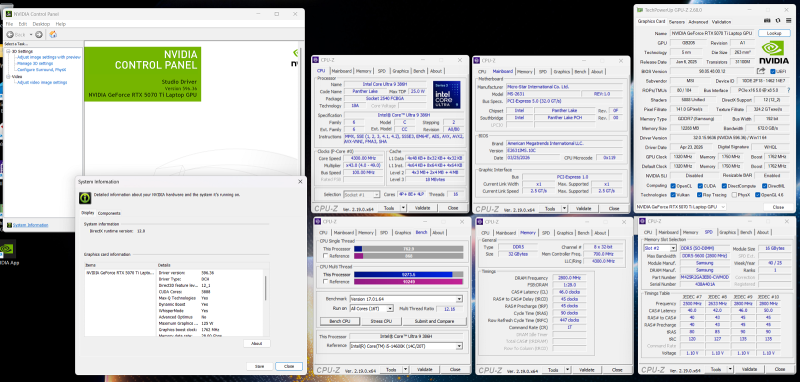Viewport: 800px width, 382px height.
Task: Click title icon of CPU-Z window showing Bench tab
Action: pos(318,221)
